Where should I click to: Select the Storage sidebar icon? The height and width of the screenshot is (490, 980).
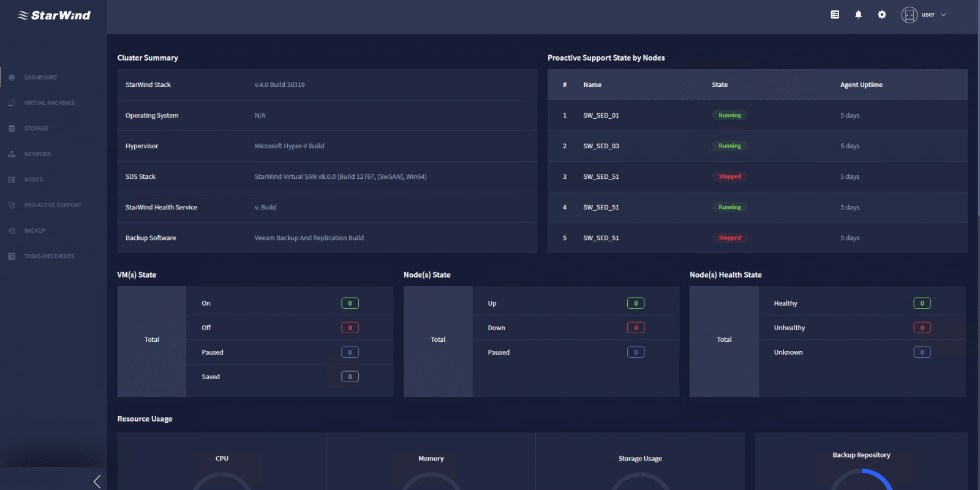pos(12,129)
